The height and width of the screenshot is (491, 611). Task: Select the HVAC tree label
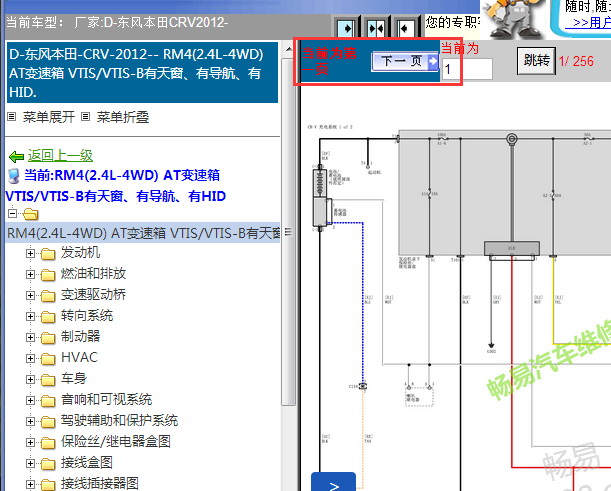79,357
